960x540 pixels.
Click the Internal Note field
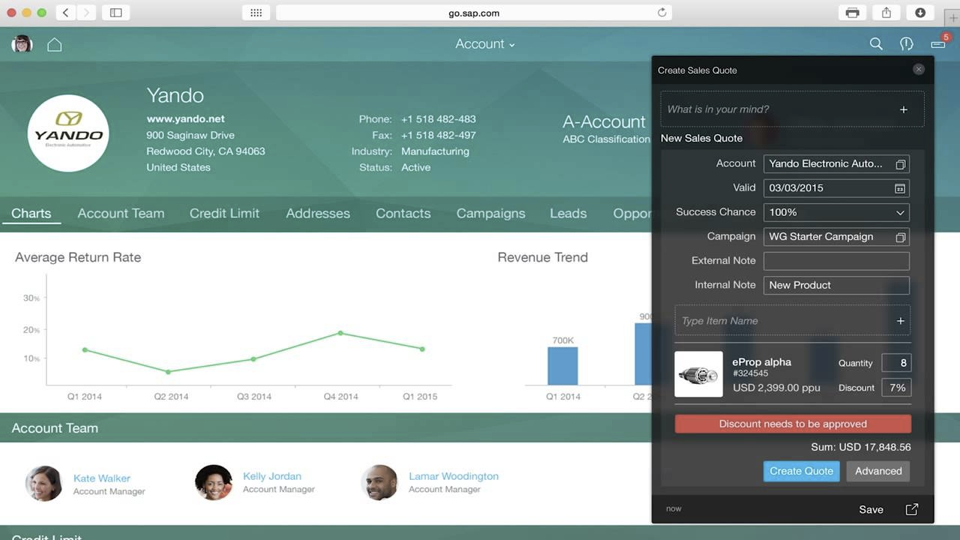pyautogui.click(x=836, y=285)
